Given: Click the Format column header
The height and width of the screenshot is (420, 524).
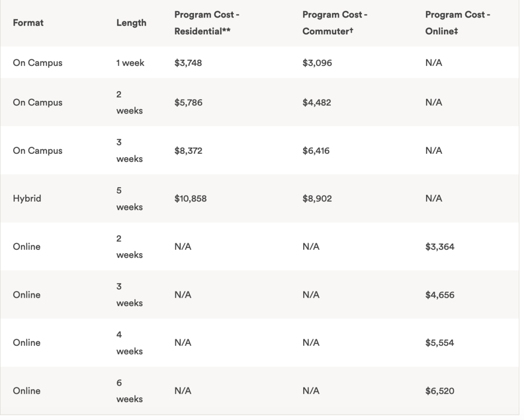Looking at the screenshot, I should [28, 23].
